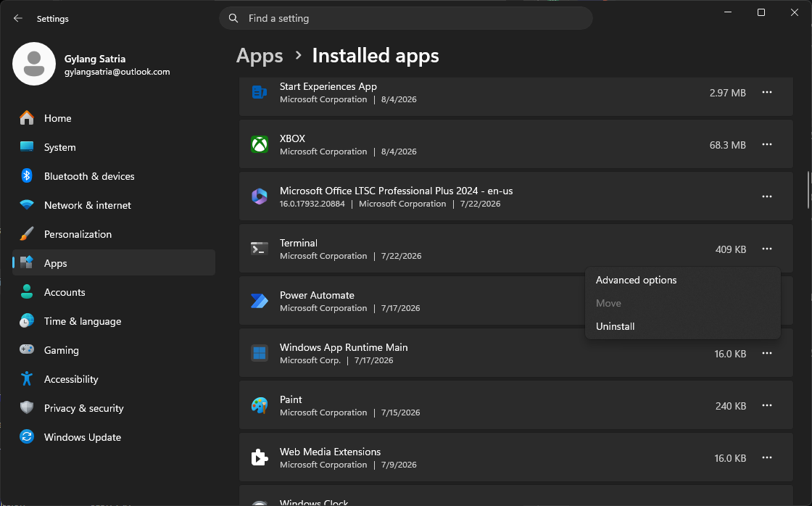Click the Terminal app icon

click(x=260, y=249)
